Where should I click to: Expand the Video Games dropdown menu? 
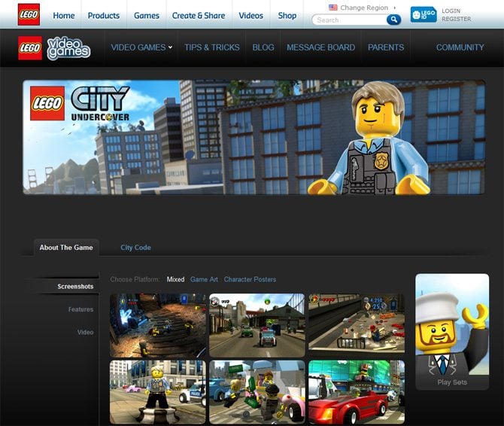pyautogui.click(x=141, y=47)
